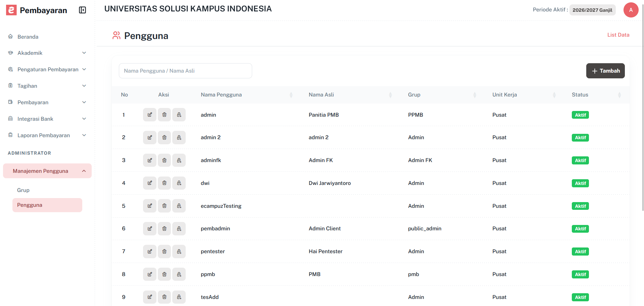Click the edit icon for user admin
The image size is (644, 306).
click(150, 115)
